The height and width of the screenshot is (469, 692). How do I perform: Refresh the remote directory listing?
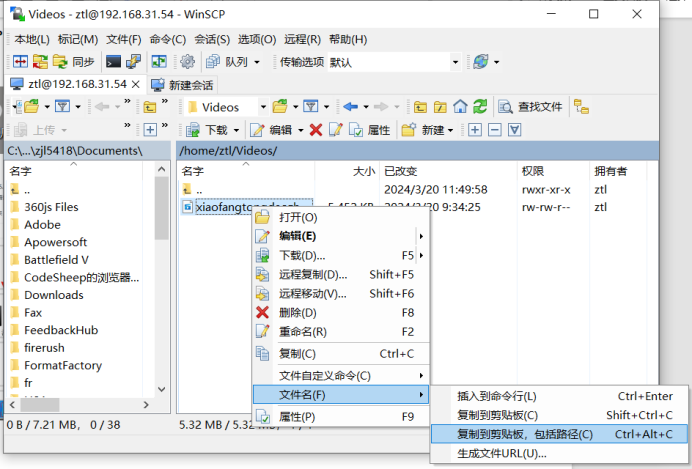tap(480, 107)
